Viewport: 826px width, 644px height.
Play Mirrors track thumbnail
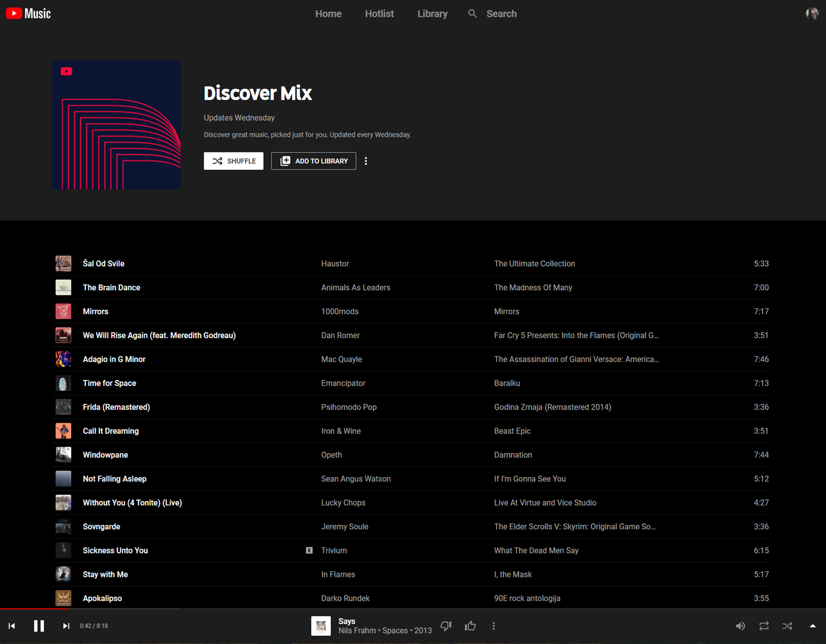63,311
